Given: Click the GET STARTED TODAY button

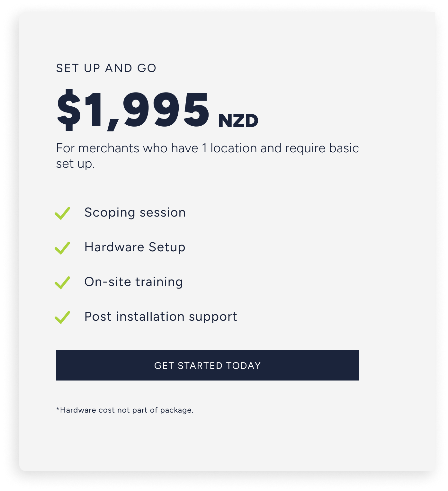Looking at the screenshot, I should click(x=207, y=365).
